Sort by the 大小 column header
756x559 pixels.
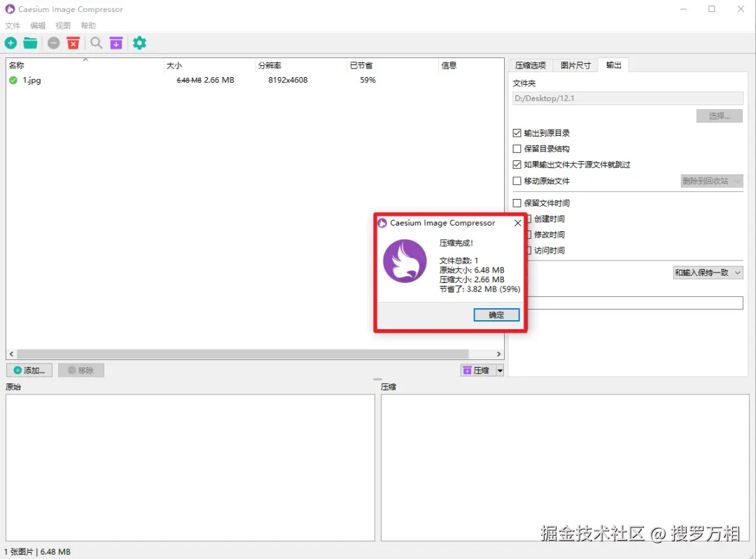tap(209, 65)
